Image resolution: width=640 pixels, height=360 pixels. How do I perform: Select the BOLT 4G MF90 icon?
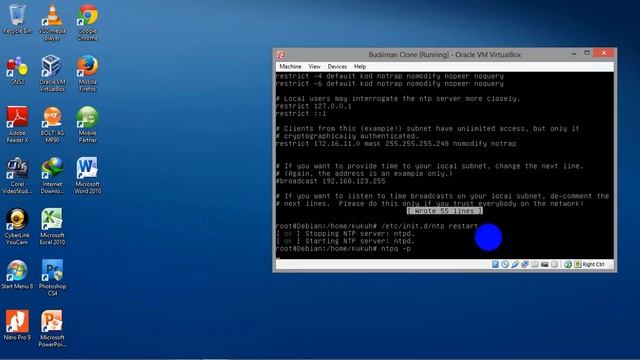coord(52,124)
